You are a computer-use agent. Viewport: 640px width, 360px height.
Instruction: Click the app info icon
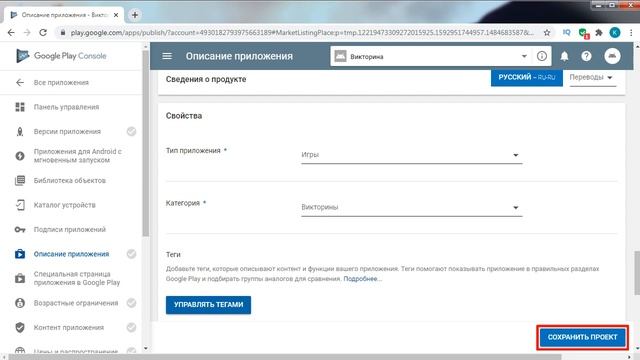click(x=542, y=56)
